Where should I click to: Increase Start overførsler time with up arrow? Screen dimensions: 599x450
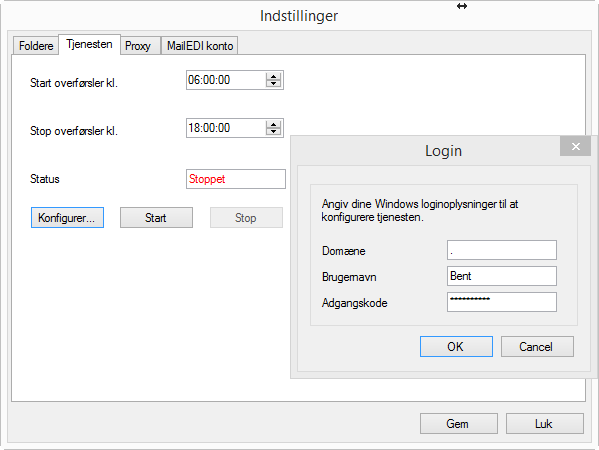tap(274, 76)
